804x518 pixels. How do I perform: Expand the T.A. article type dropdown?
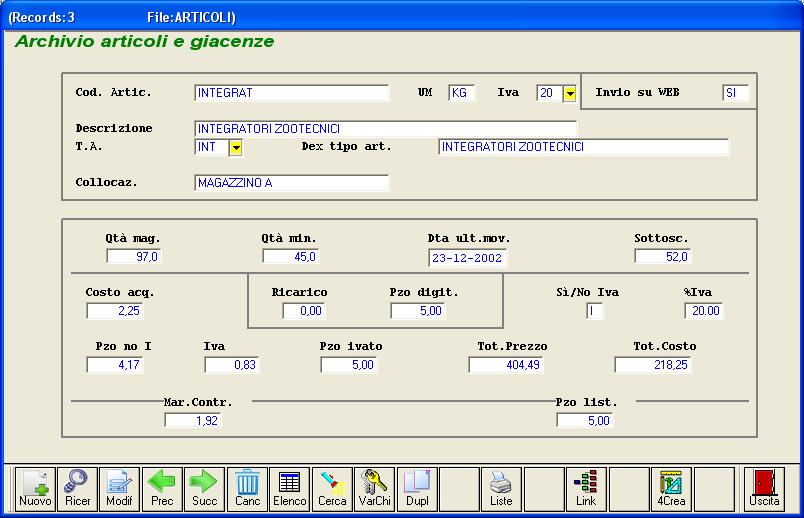tap(235, 148)
